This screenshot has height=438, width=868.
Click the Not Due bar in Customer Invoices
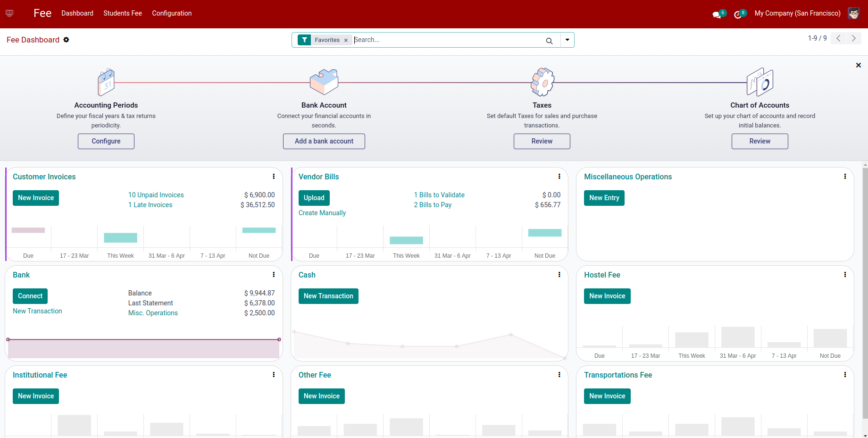coord(259,230)
